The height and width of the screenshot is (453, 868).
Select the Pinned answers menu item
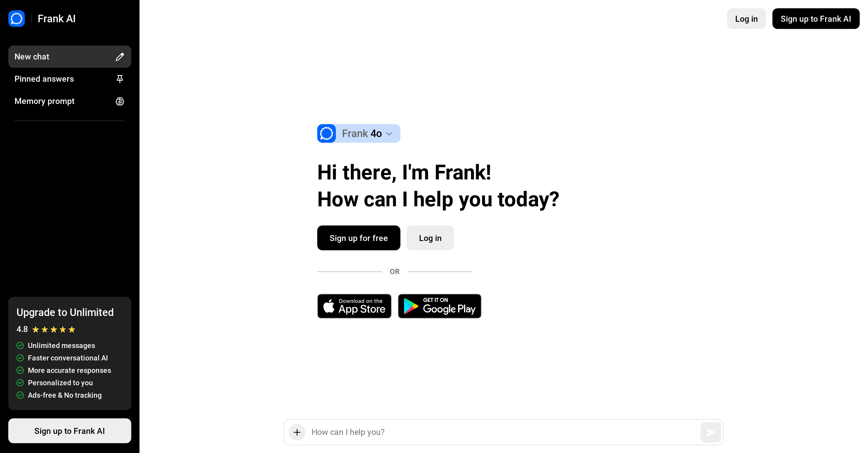point(69,79)
